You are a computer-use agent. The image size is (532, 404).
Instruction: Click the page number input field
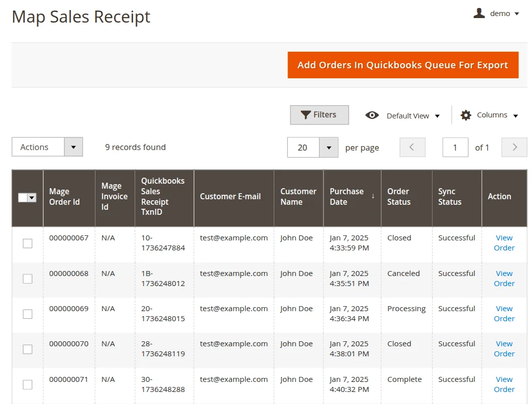point(455,148)
